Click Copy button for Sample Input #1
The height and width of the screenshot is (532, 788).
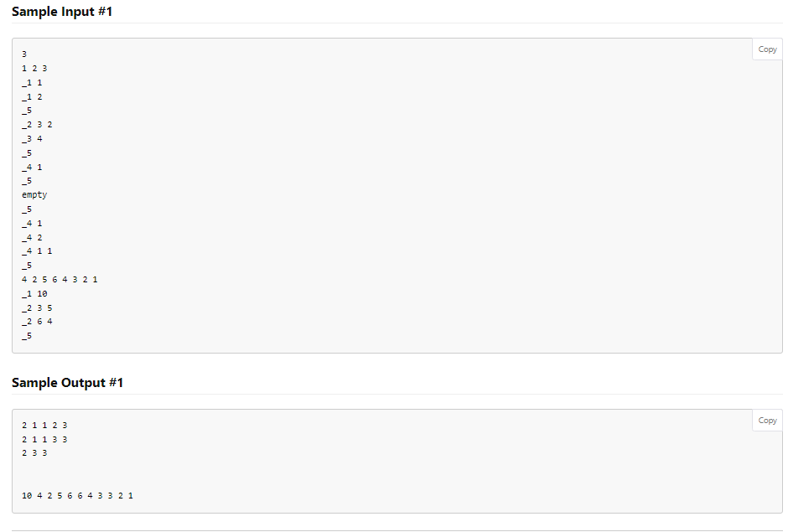(766, 49)
